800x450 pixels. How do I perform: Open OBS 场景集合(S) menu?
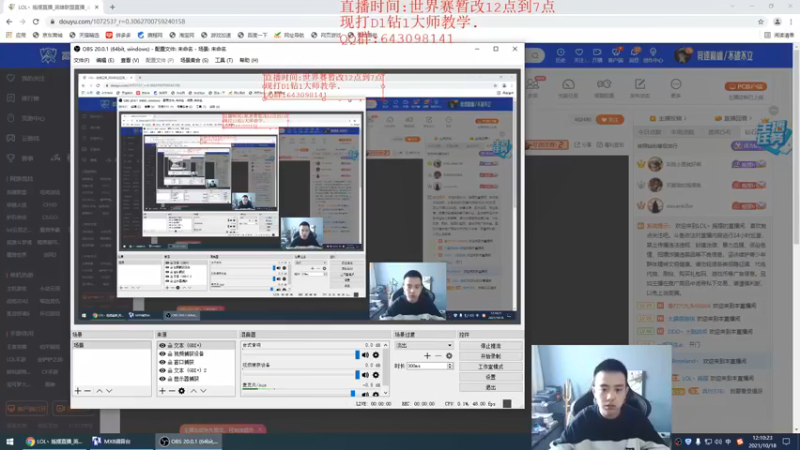(x=194, y=60)
